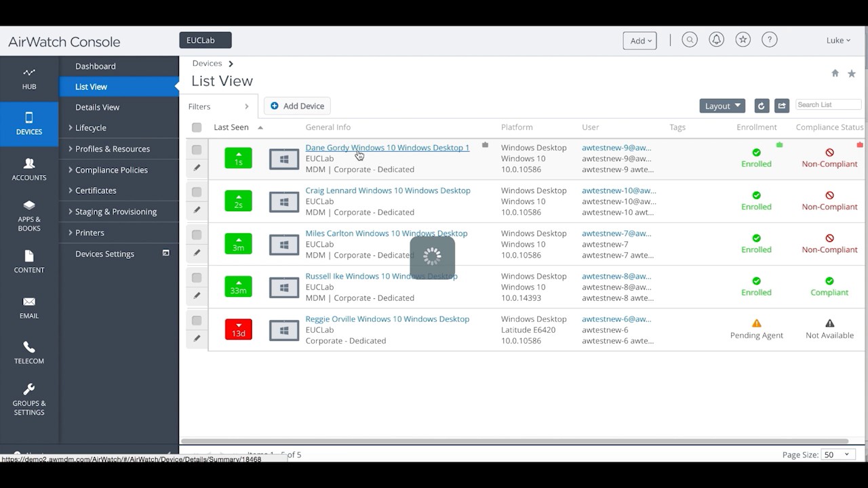The width and height of the screenshot is (868, 488).
Task: Select checkbox for Reggie Orville device row
Action: click(197, 321)
